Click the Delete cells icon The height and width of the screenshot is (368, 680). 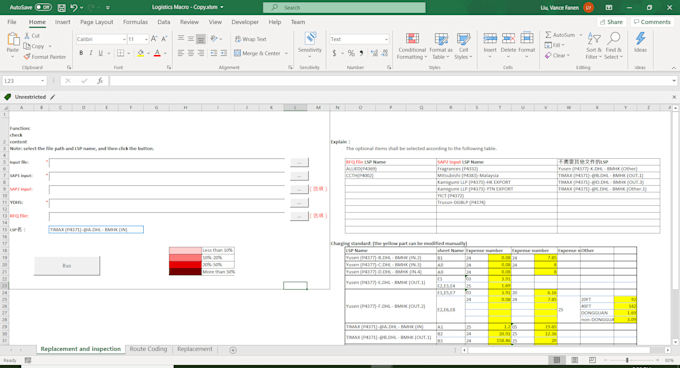click(x=508, y=39)
